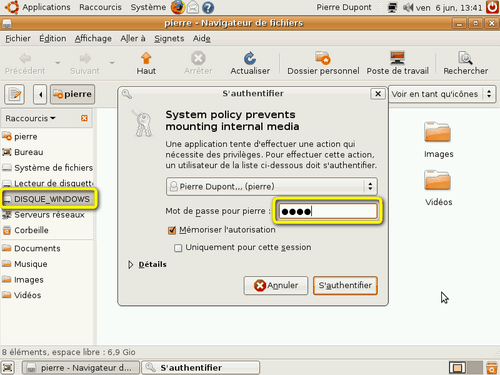Click the Poste de travail computer icon
This screenshot has height=375, width=500.
[397, 58]
